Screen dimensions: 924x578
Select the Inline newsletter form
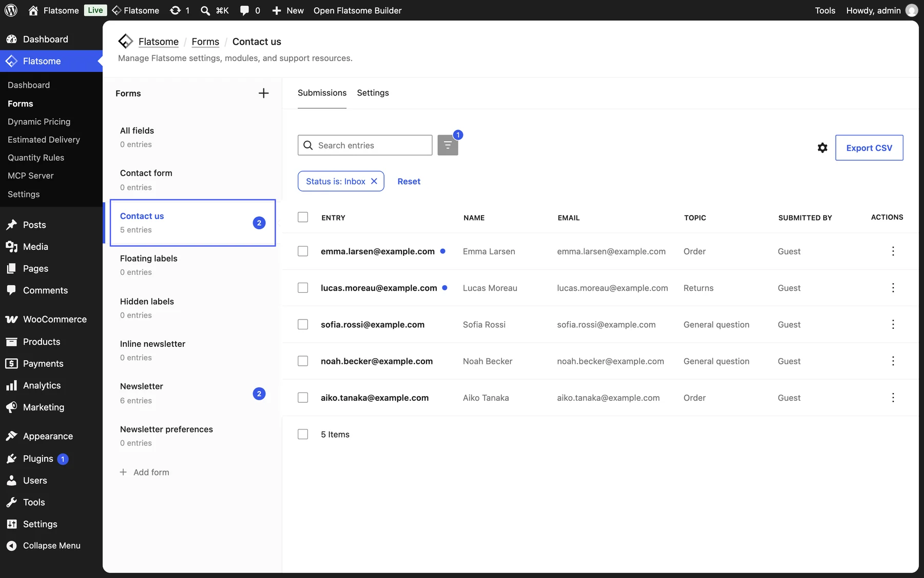click(193, 350)
